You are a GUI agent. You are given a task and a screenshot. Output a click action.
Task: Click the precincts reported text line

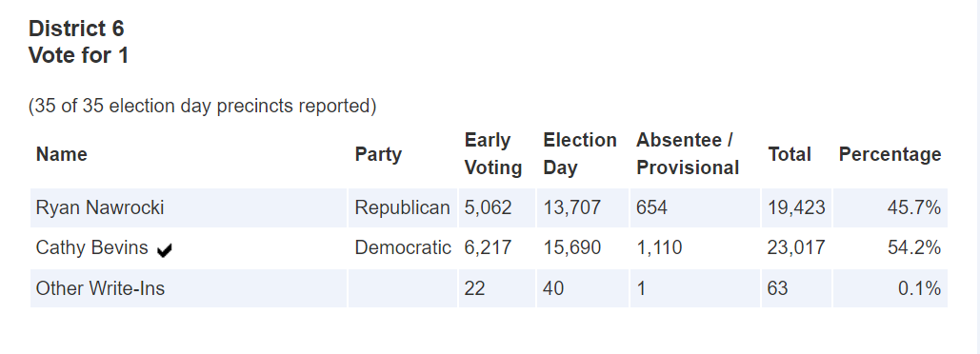(x=203, y=107)
